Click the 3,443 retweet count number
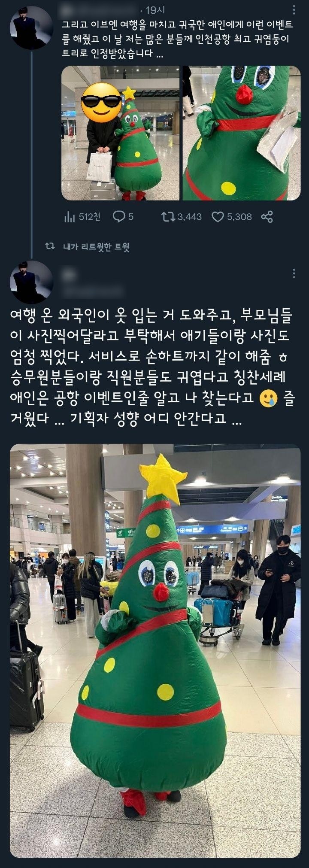The height and width of the screenshot is (868, 309). (x=190, y=217)
